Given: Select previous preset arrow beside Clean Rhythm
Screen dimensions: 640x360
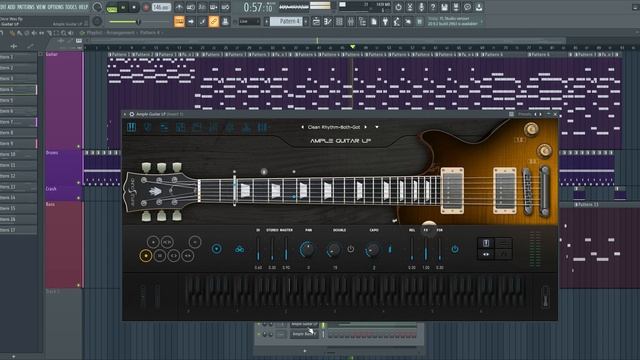Looking at the screenshot, I should (x=302, y=127).
